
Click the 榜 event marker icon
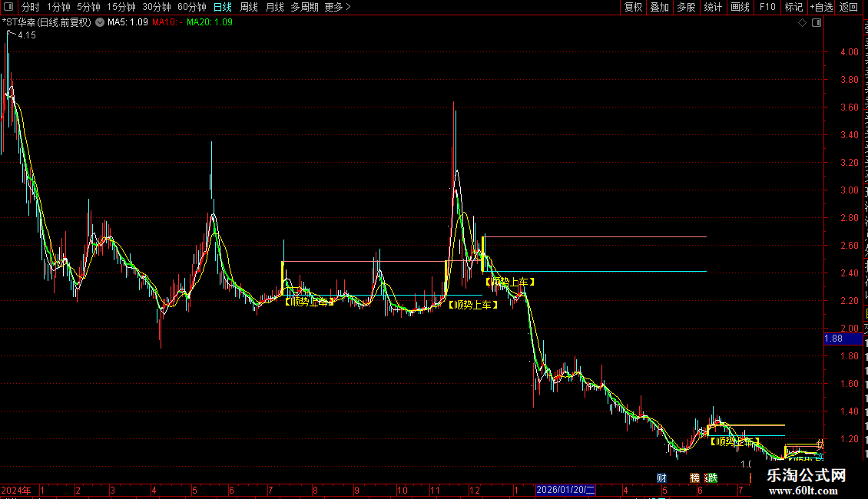(x=694, y=478)
